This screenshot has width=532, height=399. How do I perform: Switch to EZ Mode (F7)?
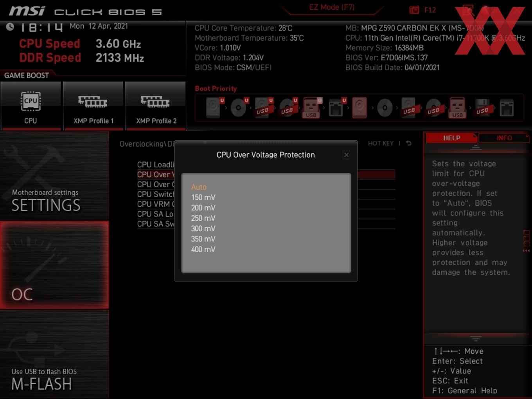pos(332,7)
